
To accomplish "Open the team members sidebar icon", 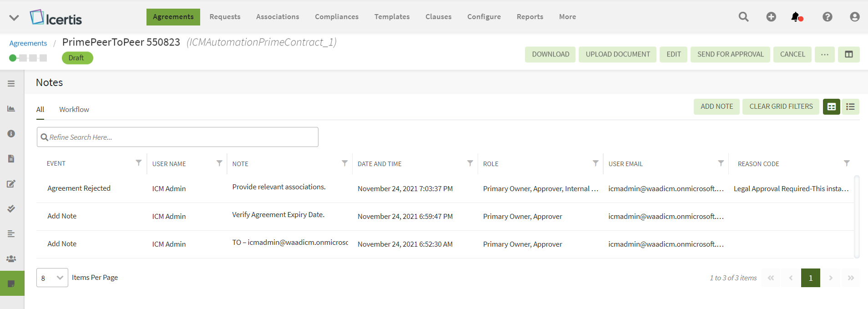I will coord(11,258).
